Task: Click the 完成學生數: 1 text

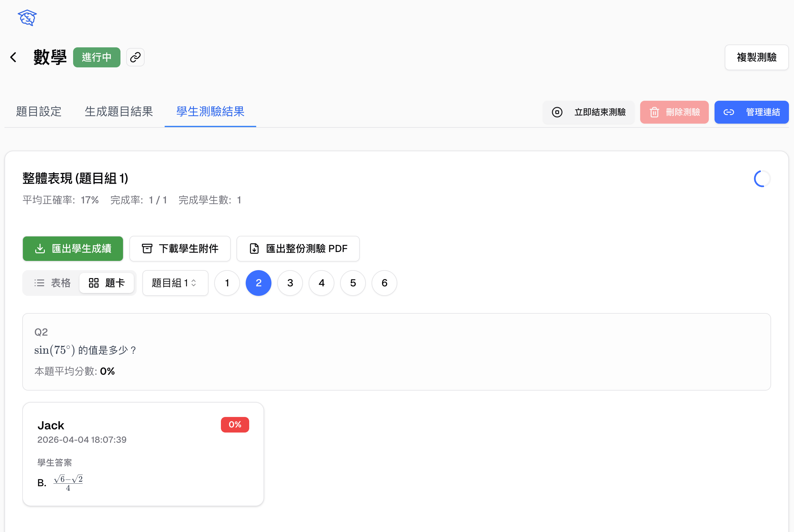Action: pos(210,200)
